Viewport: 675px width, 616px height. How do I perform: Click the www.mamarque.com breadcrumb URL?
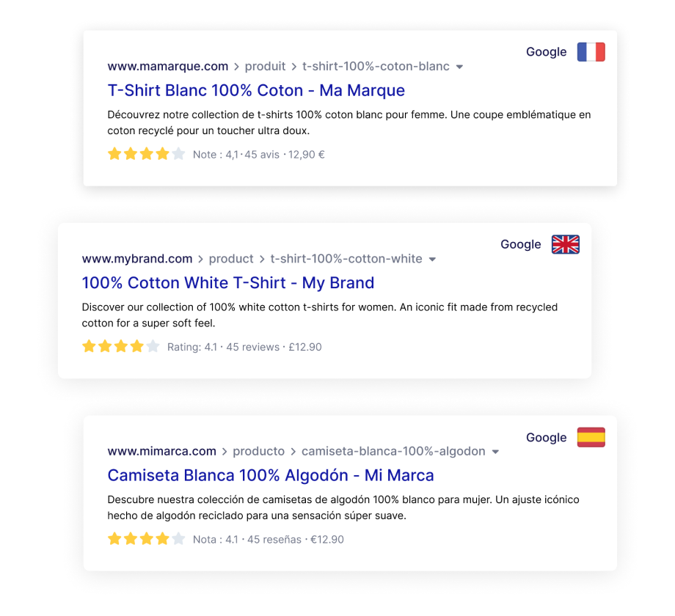(x=168, y=66)
